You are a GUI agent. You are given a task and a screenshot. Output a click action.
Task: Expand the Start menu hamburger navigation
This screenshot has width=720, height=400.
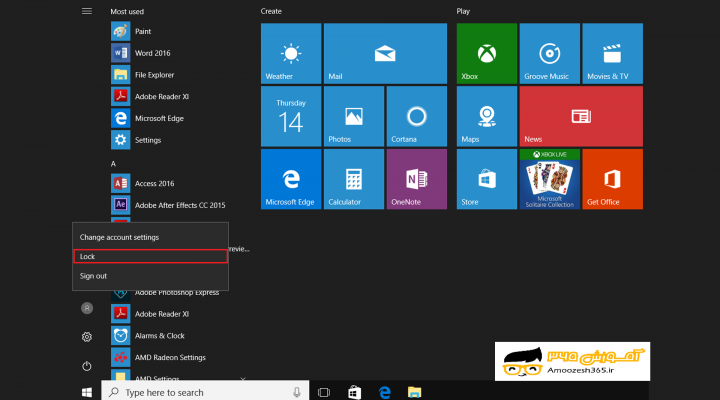coord(87,11)
